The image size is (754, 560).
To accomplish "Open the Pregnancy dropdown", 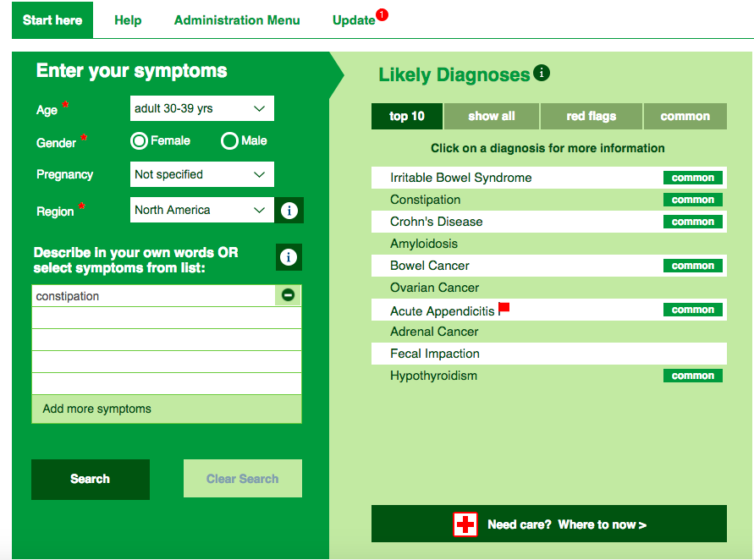I will [201, 174].
